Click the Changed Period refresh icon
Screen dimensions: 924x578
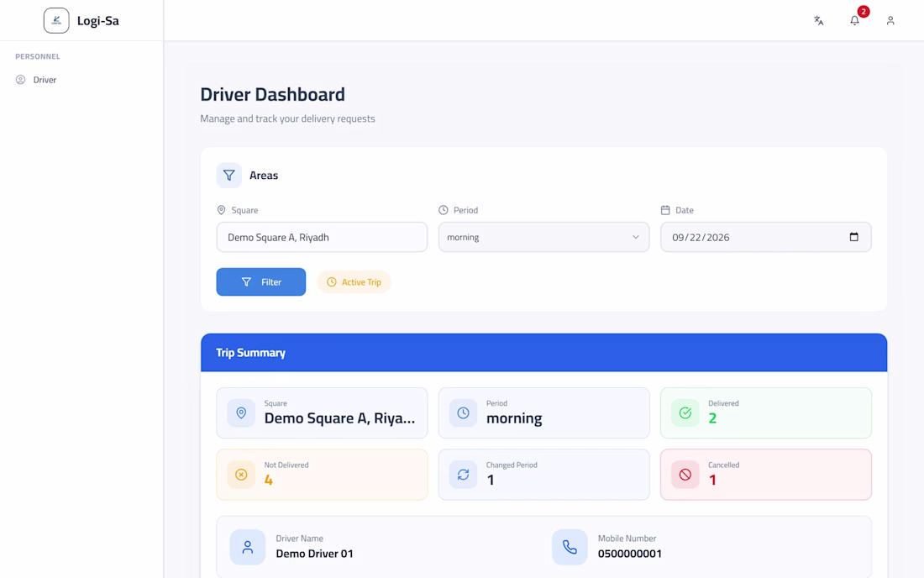point(463,475)
